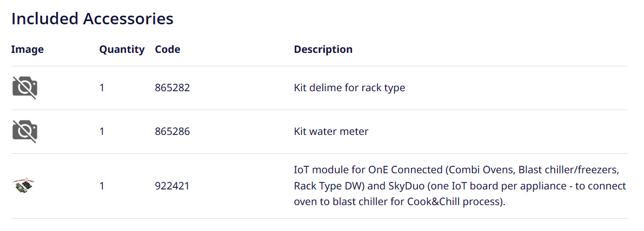Click the Kit delime for rack type description

click(349, 88)
